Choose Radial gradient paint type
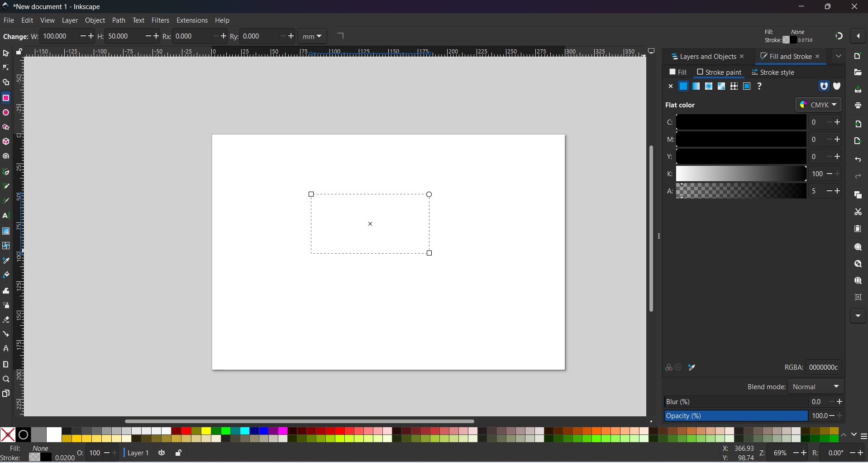Screen dimensions: 868x463 click(x=709, y=87)
